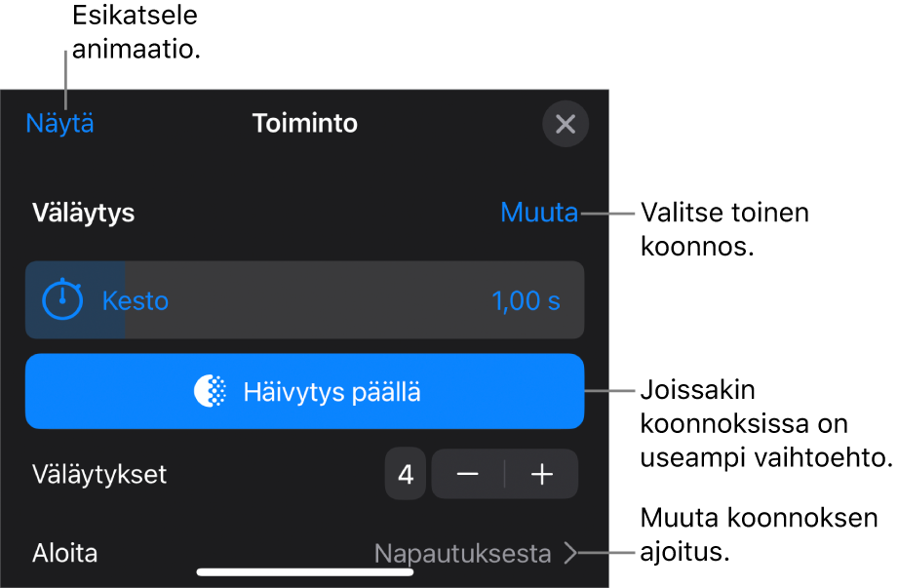Decrease Väläytykset count with minus button
898x588 pixels.
click(468, 475)
